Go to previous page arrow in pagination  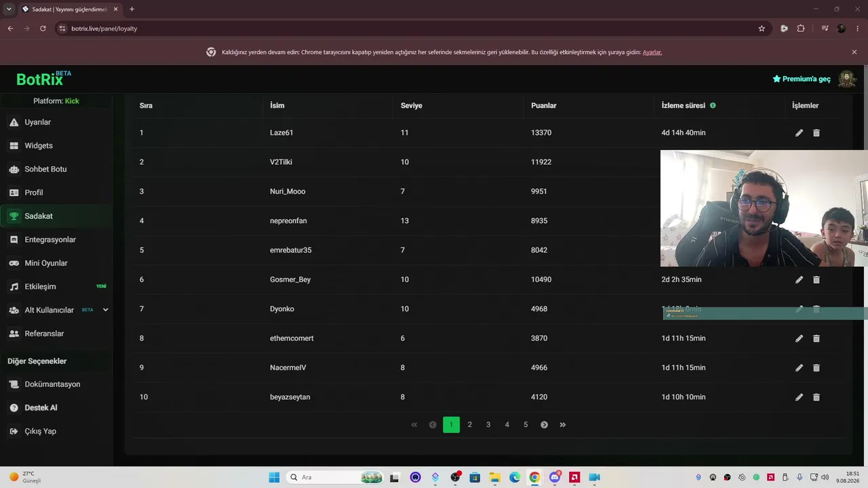pos(433,425)
